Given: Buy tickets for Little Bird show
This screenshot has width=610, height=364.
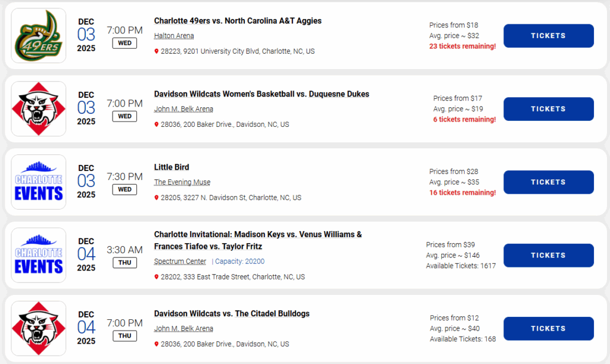Looking at the screenshot, I should tap(548, 182).
